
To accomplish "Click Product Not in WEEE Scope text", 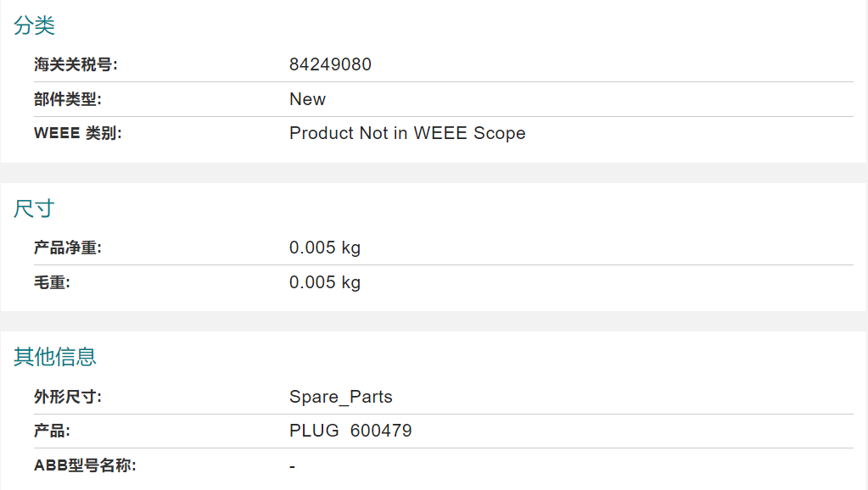I will (407, 133).
